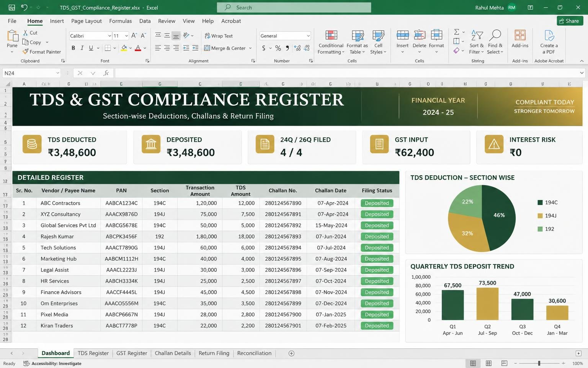Image resolution: width=588 pixels, height=368 pixels.
Task: Open the Formulas ribbon tab
Action: click(x=120, y=21)
